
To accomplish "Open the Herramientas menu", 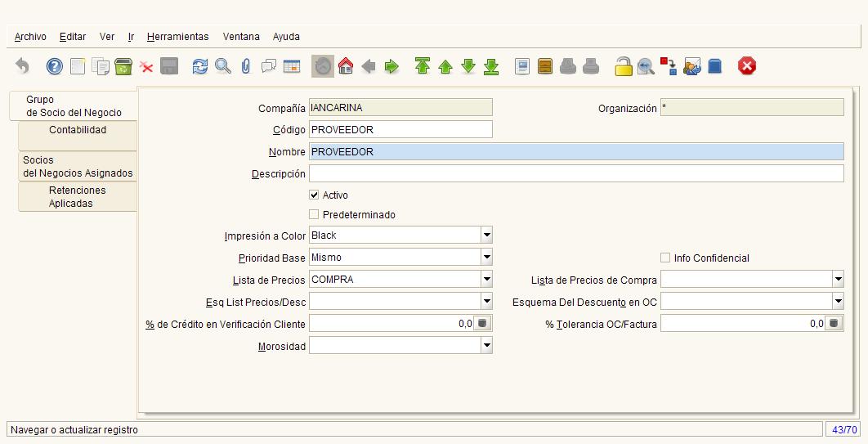I will click(x=177, y=37).
